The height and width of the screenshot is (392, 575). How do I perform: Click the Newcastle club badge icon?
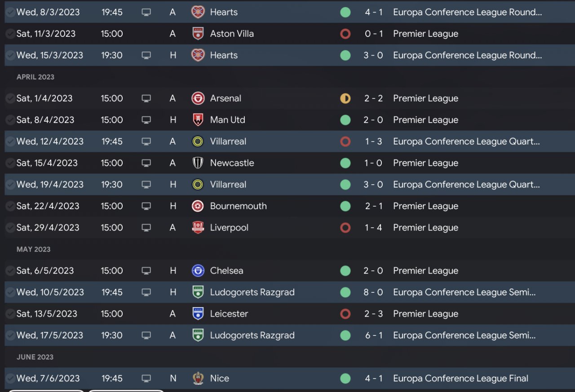[198, 163]
